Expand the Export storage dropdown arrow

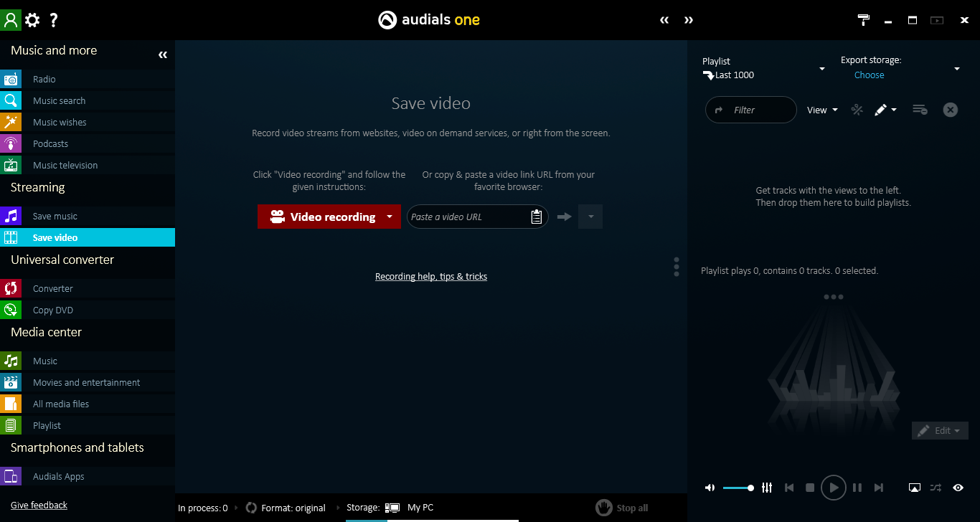956,69
